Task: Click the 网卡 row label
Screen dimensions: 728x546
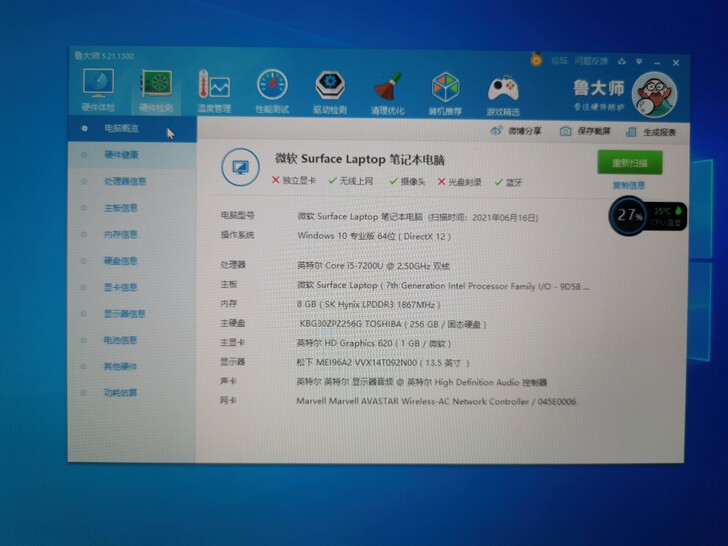Action: coord(228,400)
